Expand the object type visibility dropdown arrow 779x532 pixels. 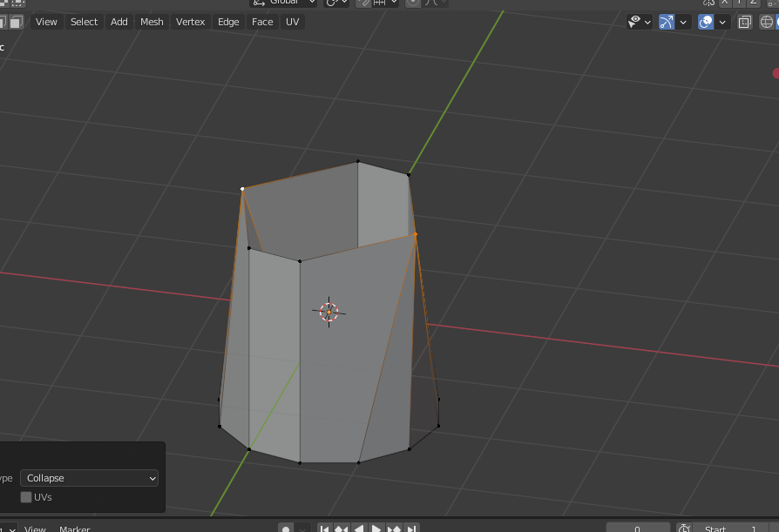[x=647, y=22]
